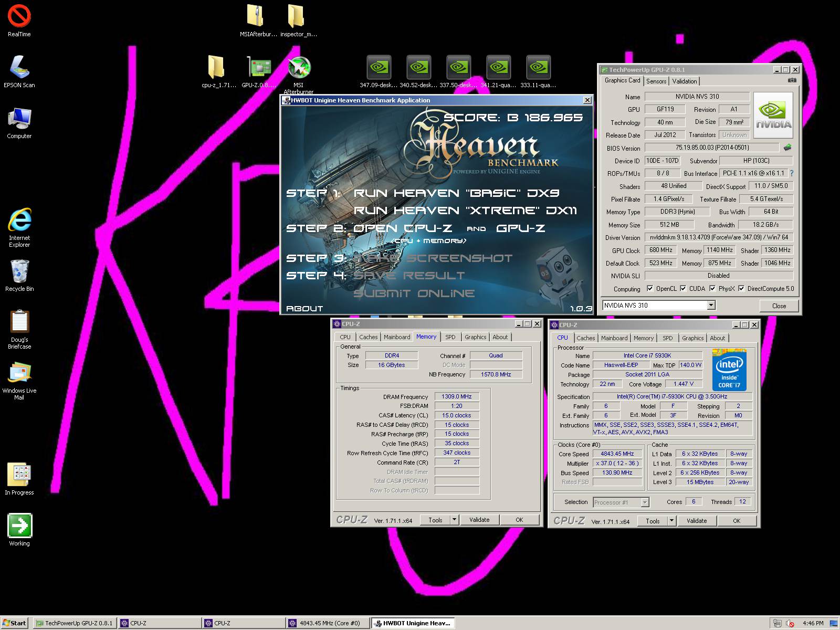Screen dimensions: 840x630
Task: Open the Caches tab in processor CPU-Z window
Action: 586,338
